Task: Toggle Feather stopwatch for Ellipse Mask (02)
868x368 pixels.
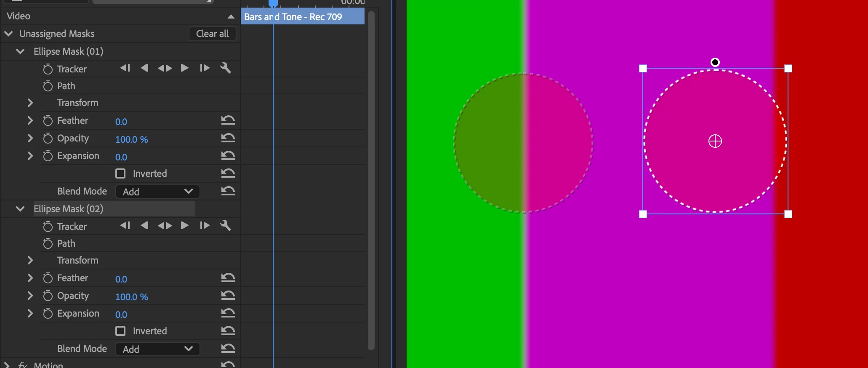Action: (48, 278)
